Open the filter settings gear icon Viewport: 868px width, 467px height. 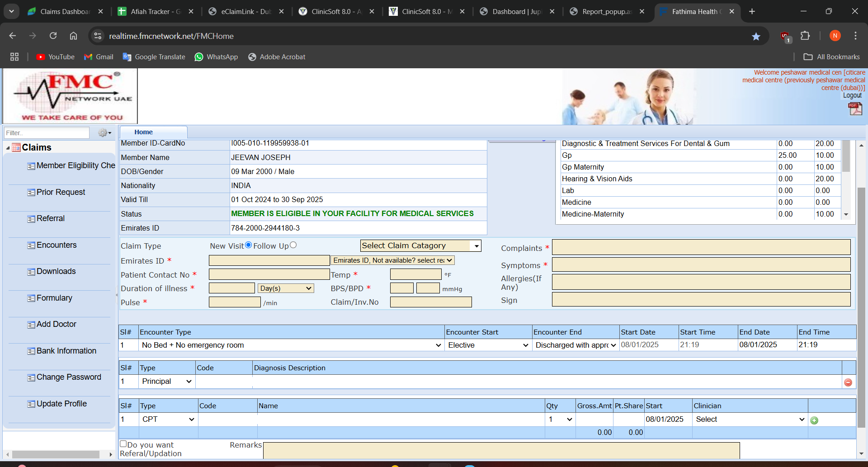pyautogui.click(x=104, y=133)
